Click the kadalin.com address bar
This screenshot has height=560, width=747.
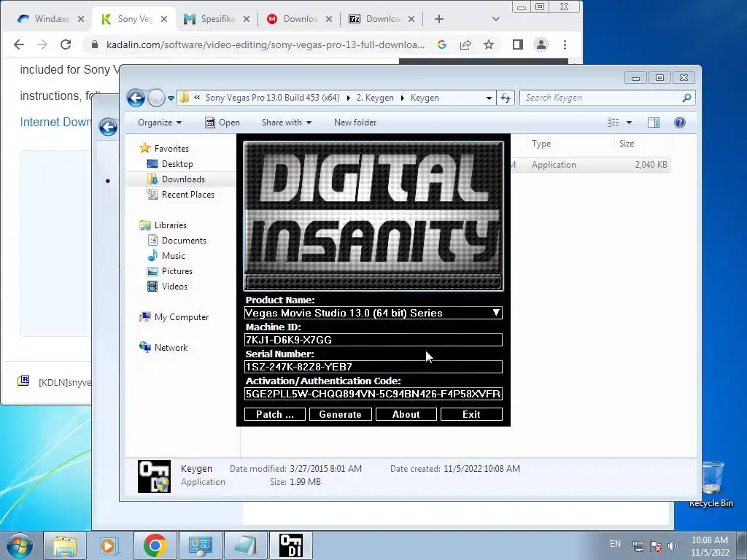(265, 44)
